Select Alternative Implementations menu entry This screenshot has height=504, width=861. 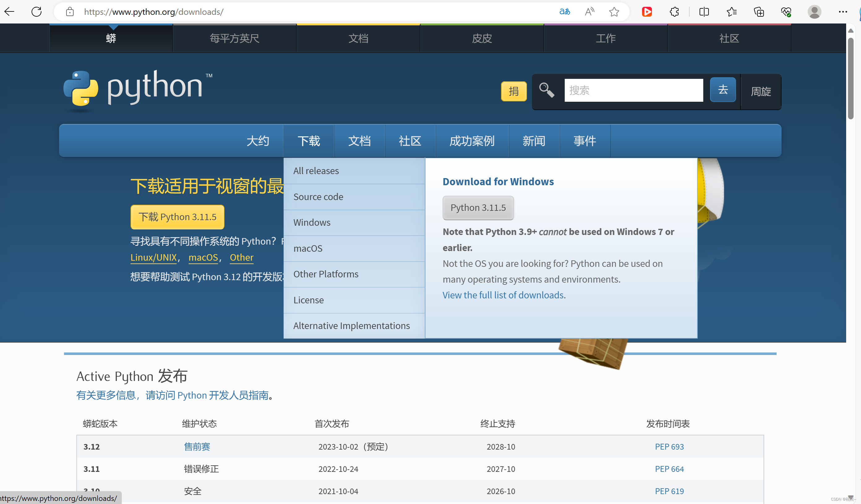point(354,326)
